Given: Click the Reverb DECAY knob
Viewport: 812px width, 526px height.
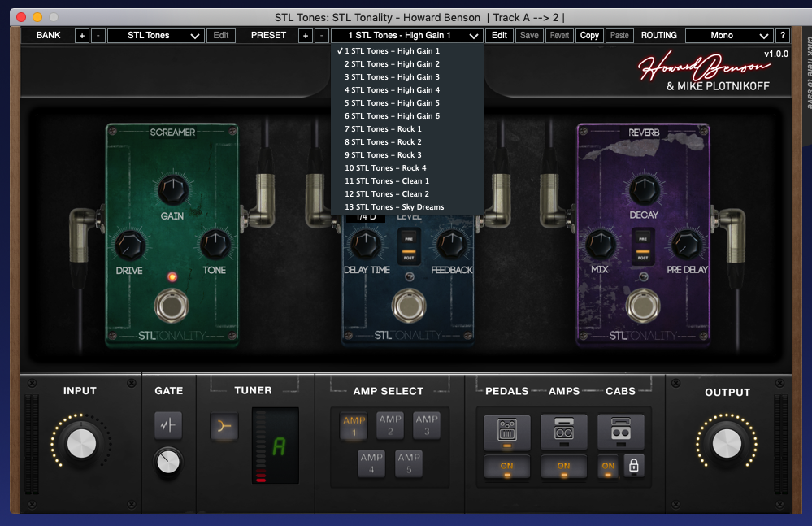Looking at the screenshot, I should pos(644,189).
